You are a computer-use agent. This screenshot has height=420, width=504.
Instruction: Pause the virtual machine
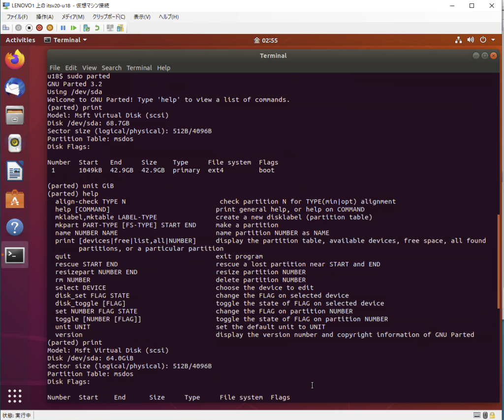[63, 28]
